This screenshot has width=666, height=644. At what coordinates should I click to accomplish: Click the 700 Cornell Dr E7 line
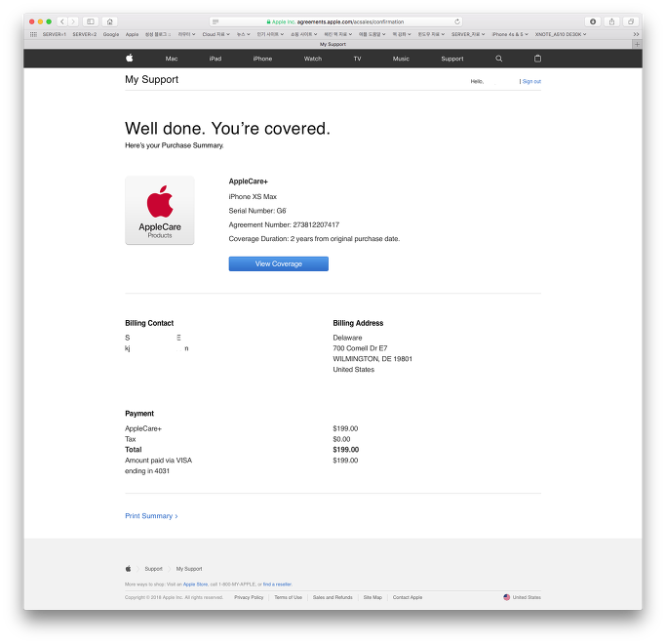(x=360, y=348)
